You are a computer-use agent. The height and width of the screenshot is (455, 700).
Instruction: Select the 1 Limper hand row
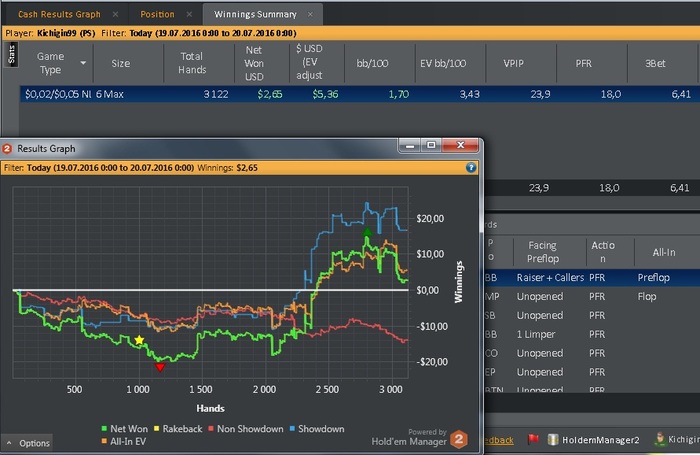tap(592, 334)
